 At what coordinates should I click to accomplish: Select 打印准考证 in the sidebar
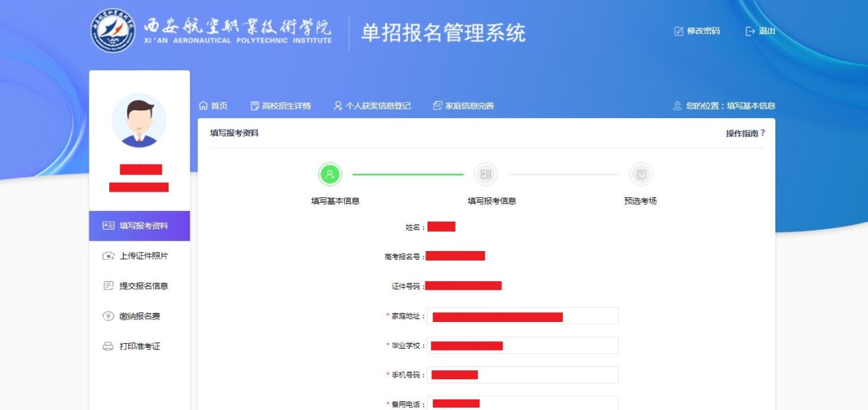tap(139, 346)
